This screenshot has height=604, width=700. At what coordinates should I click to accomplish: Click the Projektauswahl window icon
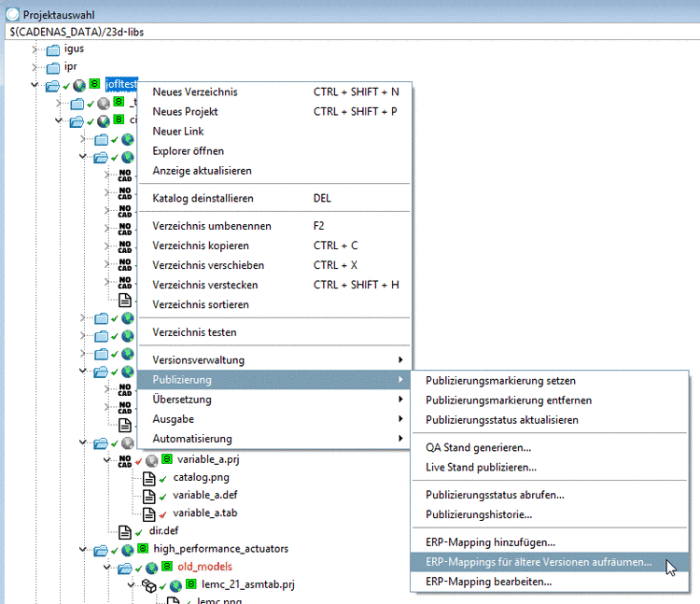click(x=12, y=14)
